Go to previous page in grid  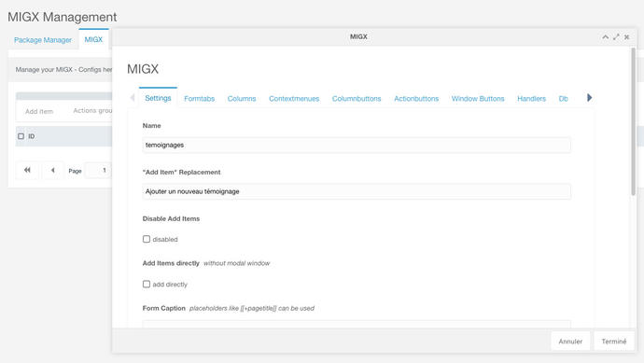pyautogui.click(x=52, y=170)
